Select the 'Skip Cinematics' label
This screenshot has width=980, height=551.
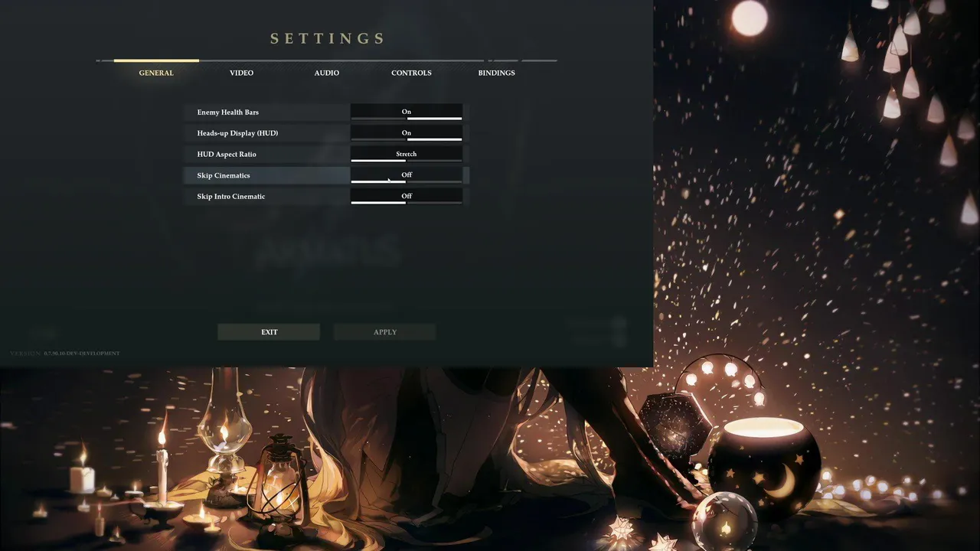coord(224,175)
